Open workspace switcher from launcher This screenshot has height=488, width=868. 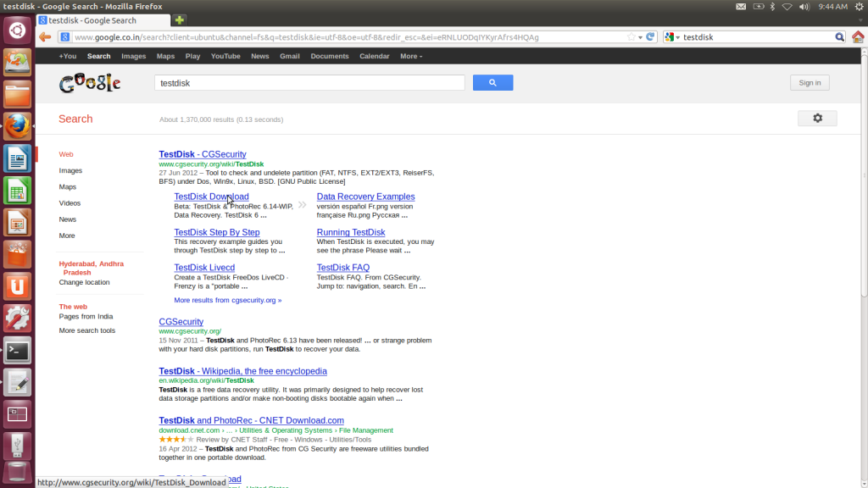coord(17,414)
